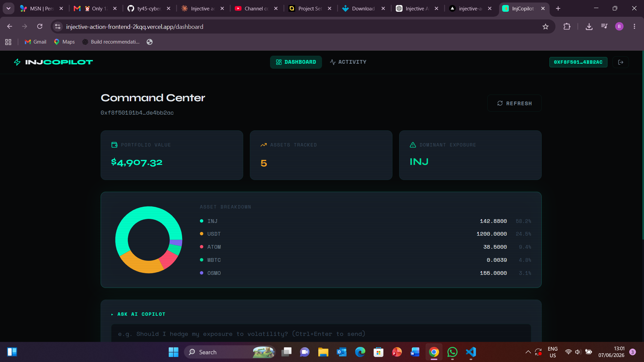
Task: Click the WBTC row label
Action: (x=214, y=260)
